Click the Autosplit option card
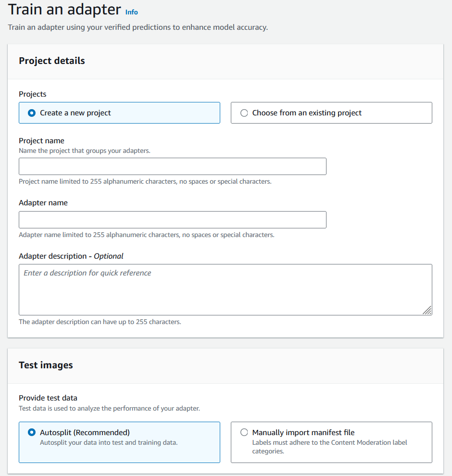 119,441
